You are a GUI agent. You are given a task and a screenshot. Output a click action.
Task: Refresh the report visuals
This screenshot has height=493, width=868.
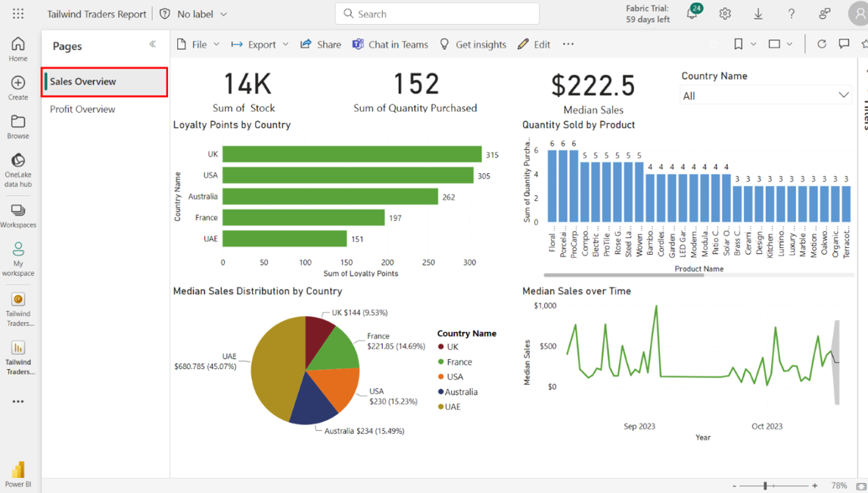(x=821, y=44)
